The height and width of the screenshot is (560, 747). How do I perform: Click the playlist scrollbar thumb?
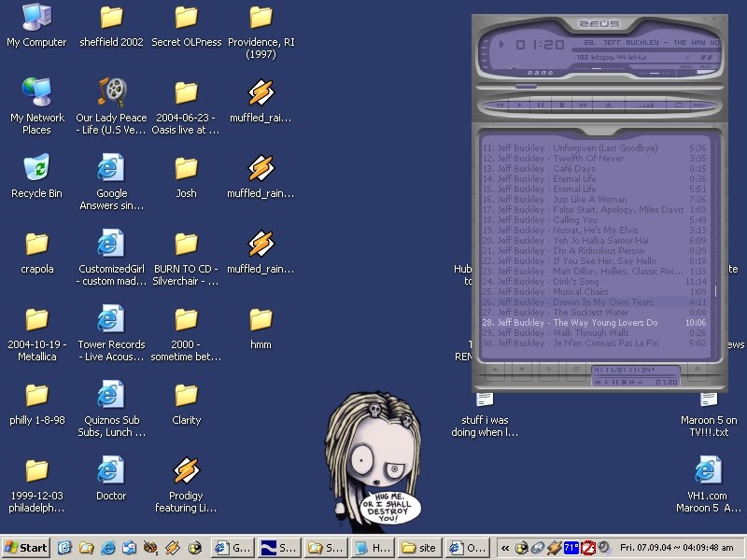coord(715,291)
